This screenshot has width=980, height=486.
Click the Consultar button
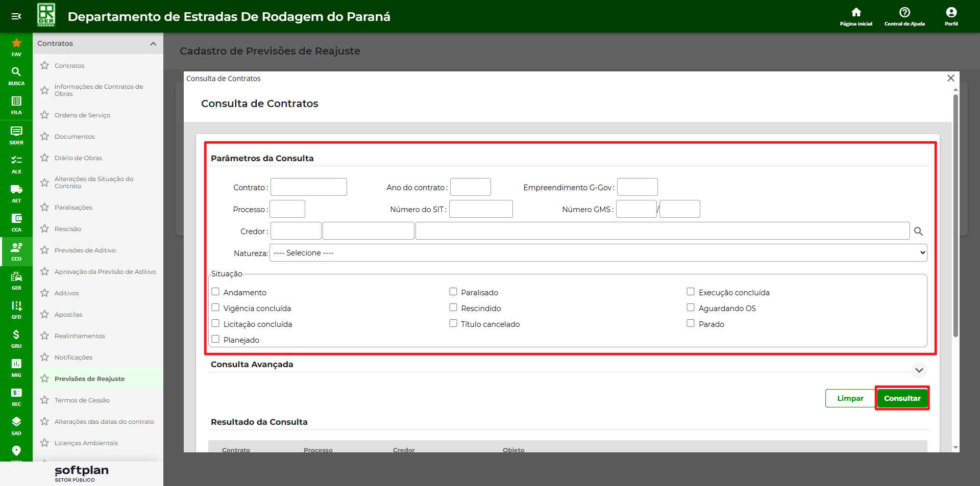pyautogui.click(x=902, y=398)
